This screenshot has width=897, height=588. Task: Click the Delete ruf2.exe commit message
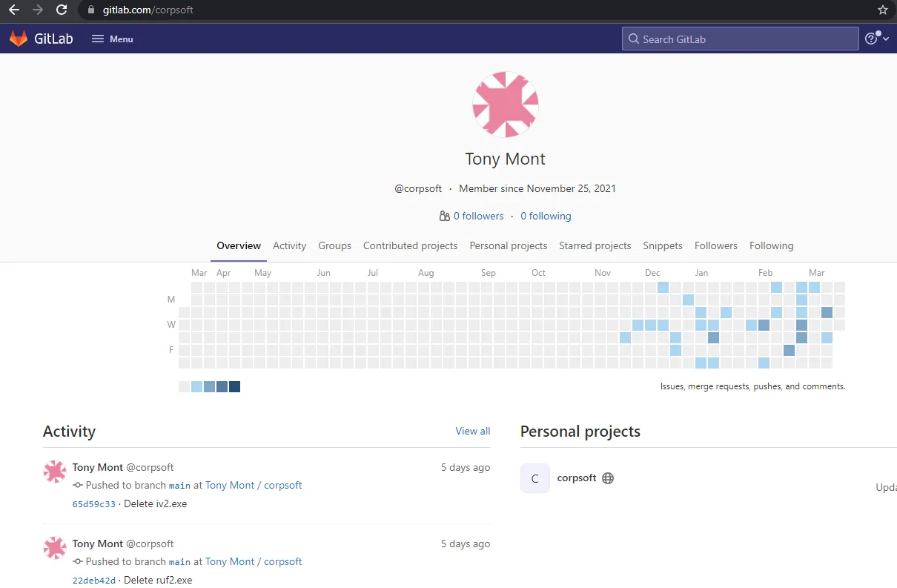click(158, 581)
